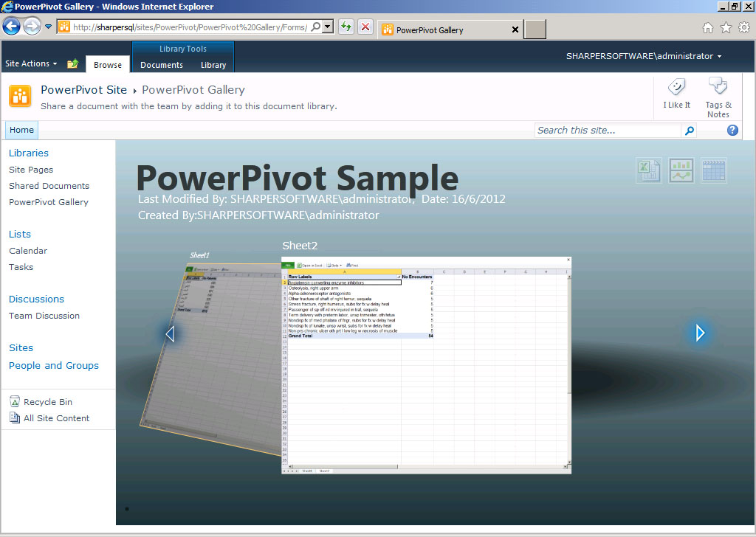The width and height of the screenshot is (756, 537).
Task: Open Shared Documents library
Action: click(49, 186)
